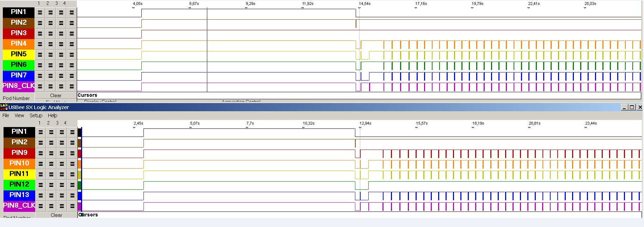
Task: Click the 10,32s time marker
Action: click(x=308, y=124)
